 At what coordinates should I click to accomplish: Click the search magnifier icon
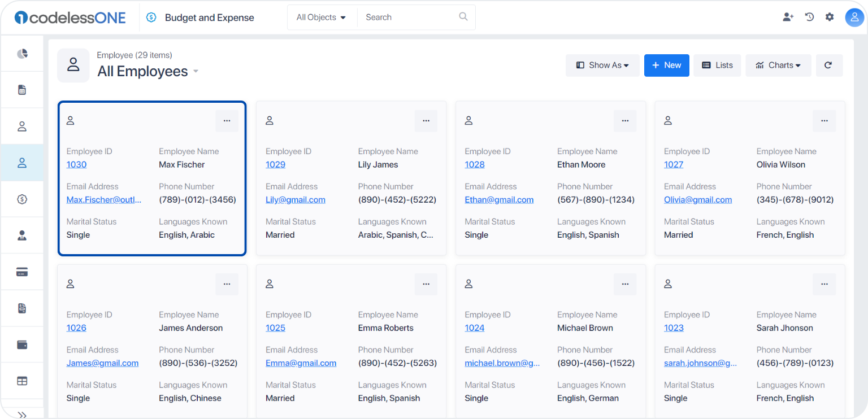(463, 17)
